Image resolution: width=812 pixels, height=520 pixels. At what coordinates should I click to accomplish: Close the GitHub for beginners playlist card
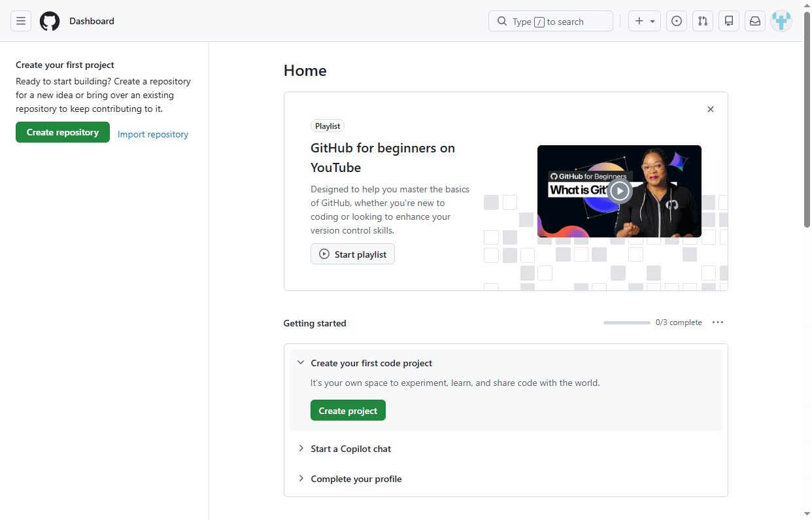[711, 109]
